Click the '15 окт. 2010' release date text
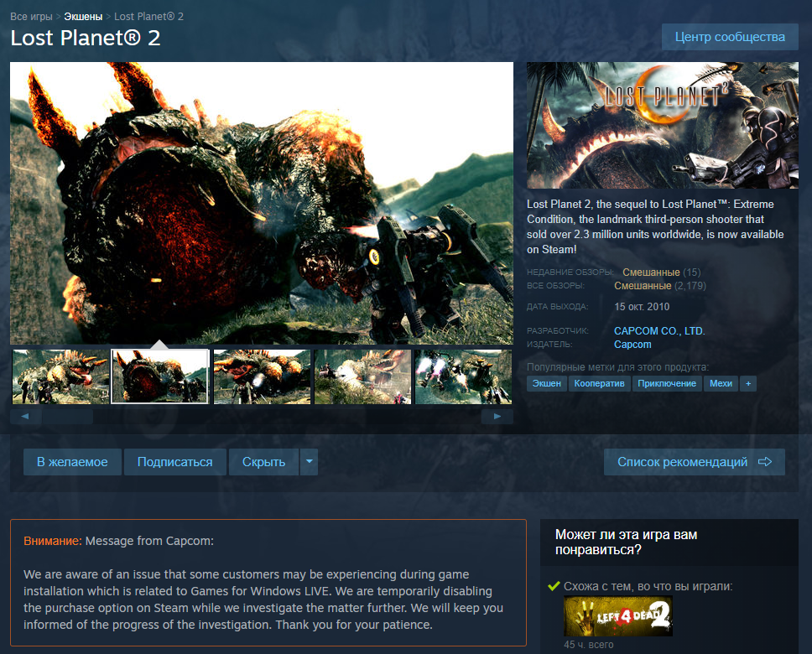Viewport: 812px width, 654px height. (x=642, y=307)
